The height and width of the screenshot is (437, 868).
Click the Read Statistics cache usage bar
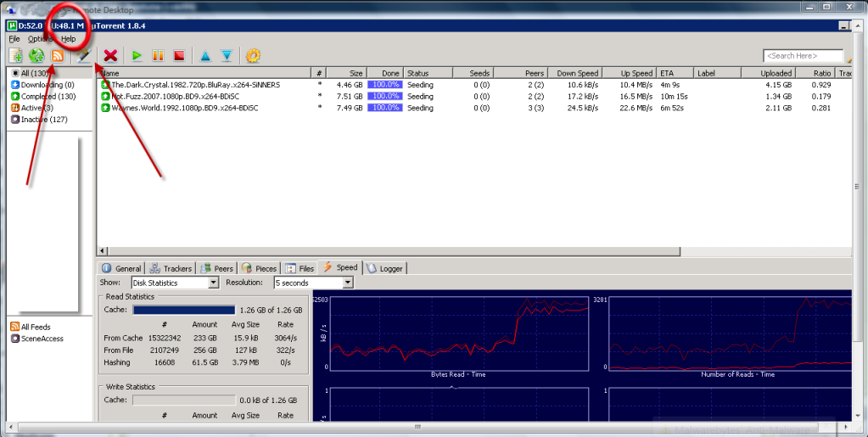[x=184, y=311]
